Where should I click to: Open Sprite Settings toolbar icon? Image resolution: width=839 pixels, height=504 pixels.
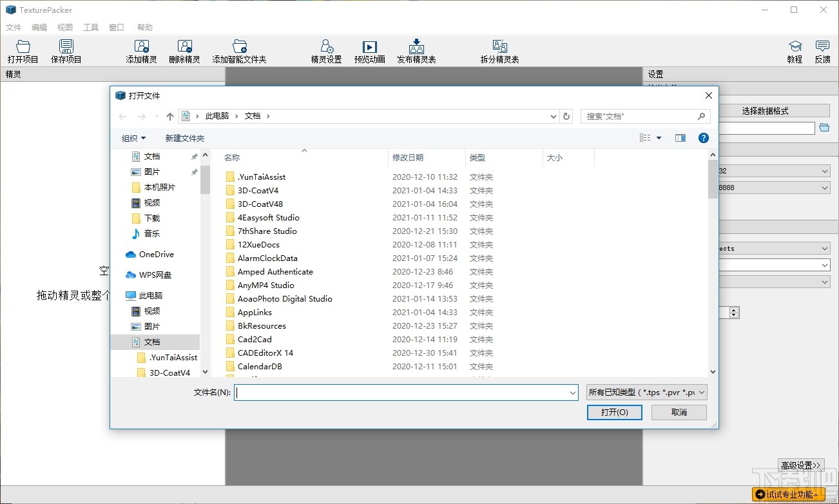coord(326,51)
